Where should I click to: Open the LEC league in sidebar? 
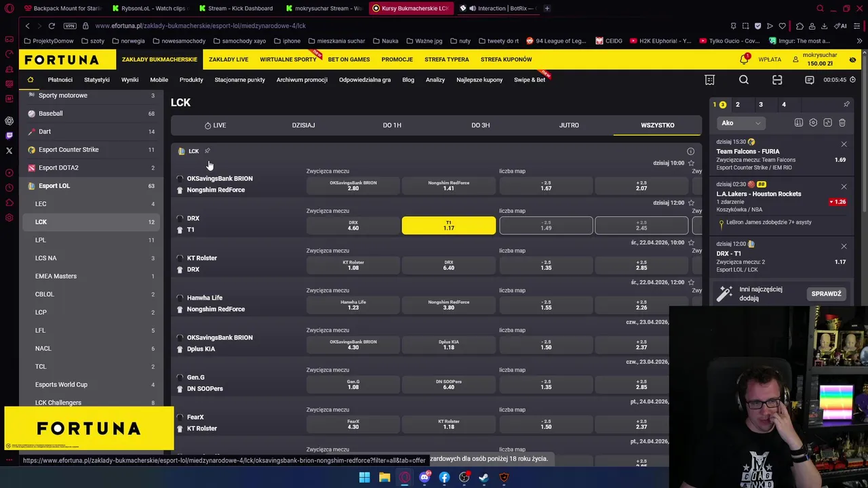(x=92, y=204)
